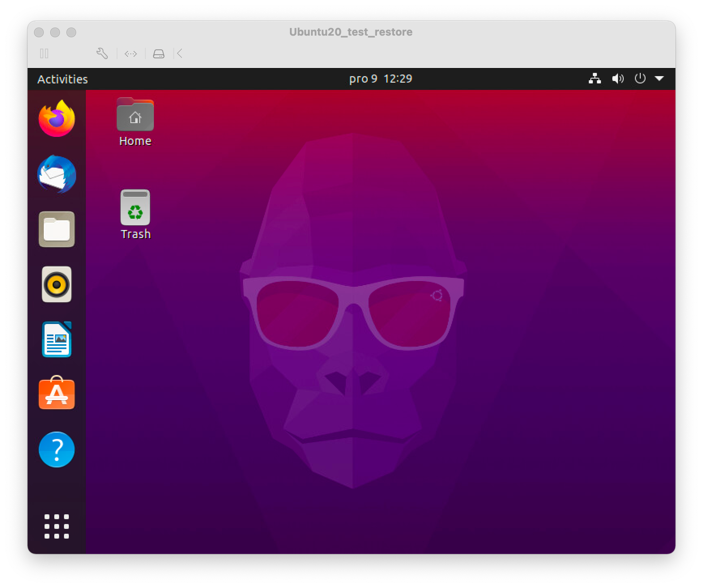Click the volume speaker icon
The image size is (703, 588).
coord(618,79)
